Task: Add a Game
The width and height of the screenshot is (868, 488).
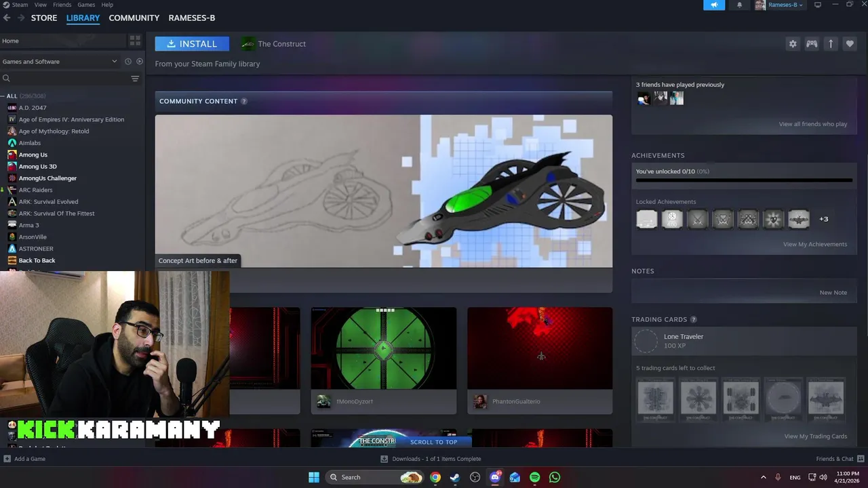Action: click(x=24, y=459)
